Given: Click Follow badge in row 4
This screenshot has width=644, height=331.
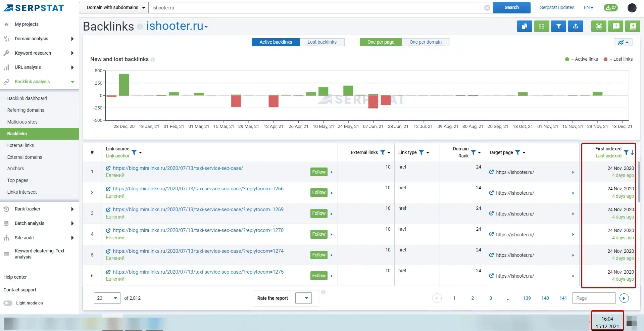Looking at the screenshot, I should 319,234.
